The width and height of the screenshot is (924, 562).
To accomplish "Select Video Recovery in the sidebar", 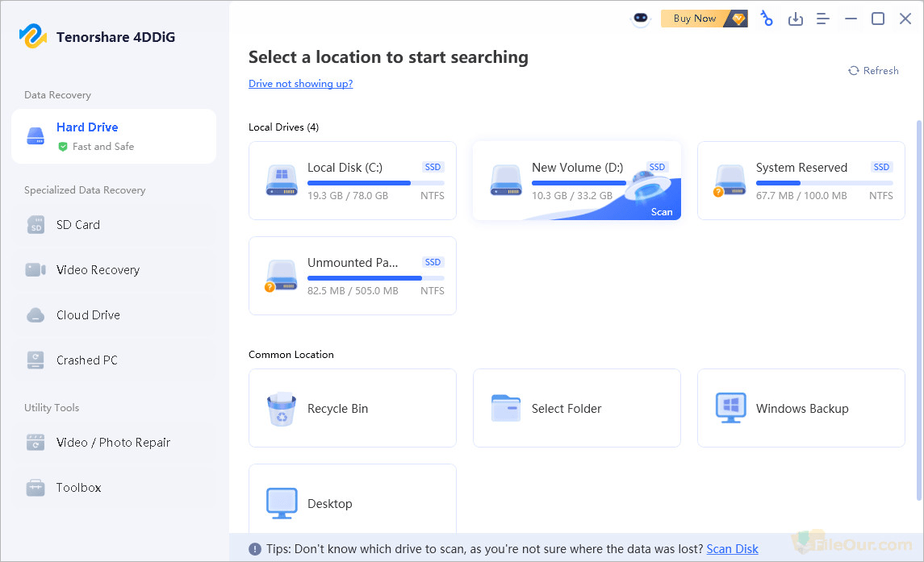I will (x=114, y=270).
